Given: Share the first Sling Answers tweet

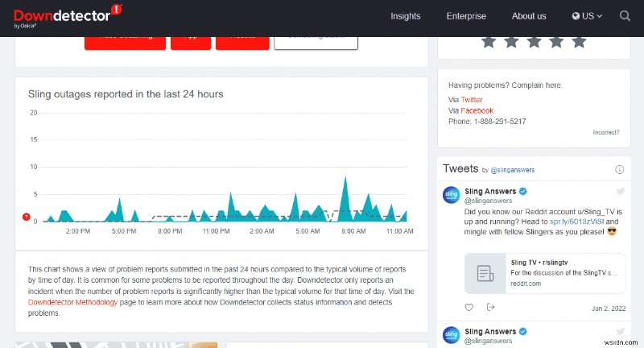Looking at the screenshot, I should coord(491,307).
